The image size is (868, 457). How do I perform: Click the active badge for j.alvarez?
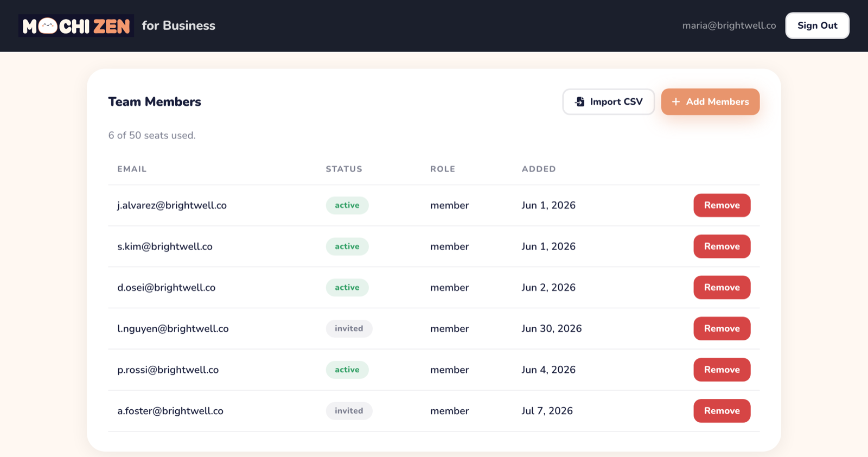347,205
